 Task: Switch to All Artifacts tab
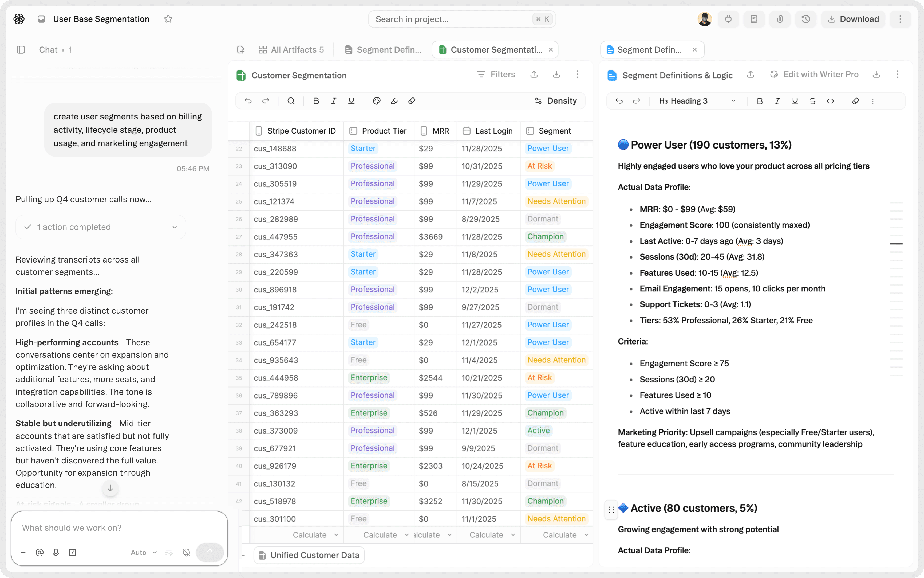point(291,50)
